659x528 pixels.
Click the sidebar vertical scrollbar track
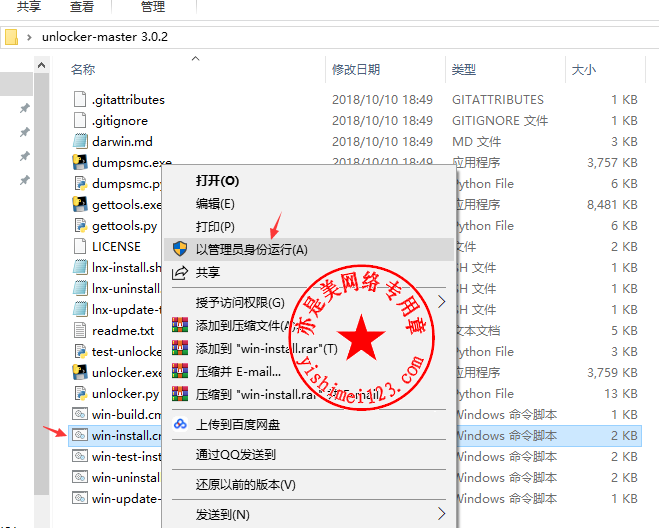(41, 286)
